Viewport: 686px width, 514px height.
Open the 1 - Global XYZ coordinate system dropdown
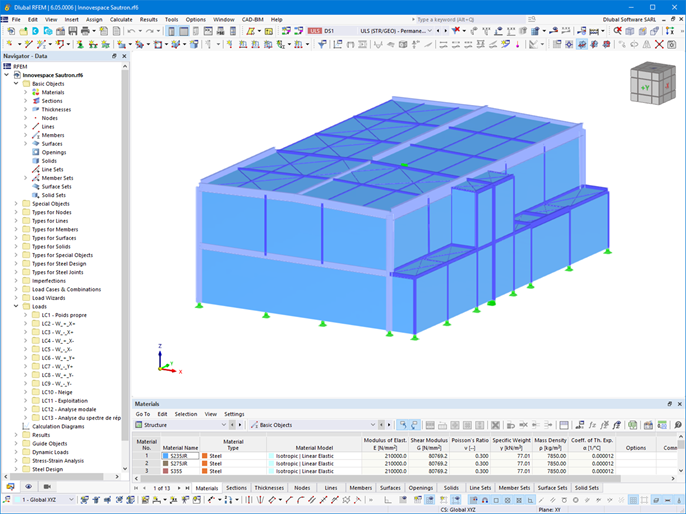pos(71,500)
